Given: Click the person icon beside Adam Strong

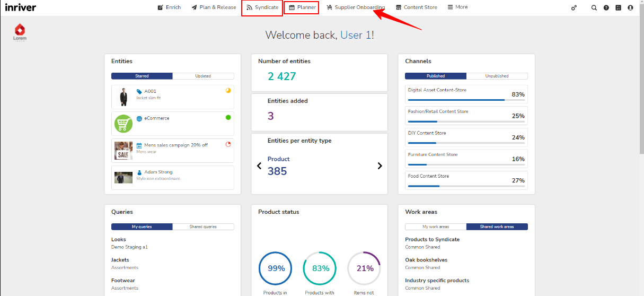Looking at the screenshot, I should point(139,172).
